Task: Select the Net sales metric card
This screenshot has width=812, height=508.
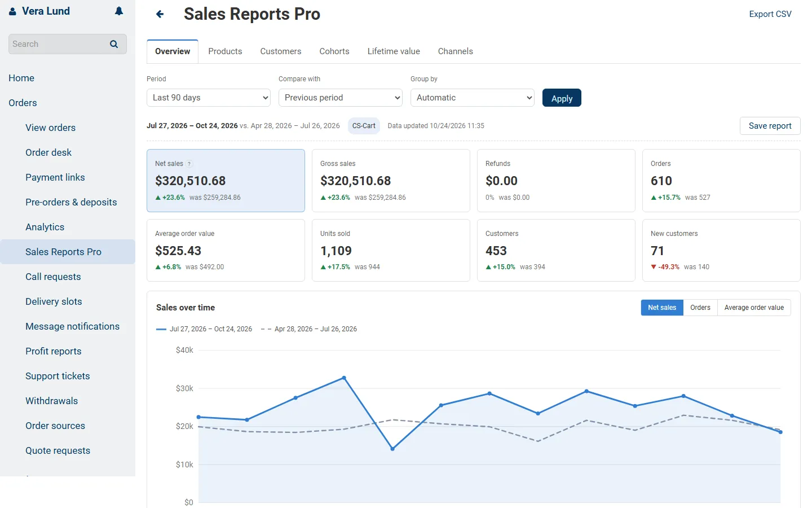Action: (226, 181)
